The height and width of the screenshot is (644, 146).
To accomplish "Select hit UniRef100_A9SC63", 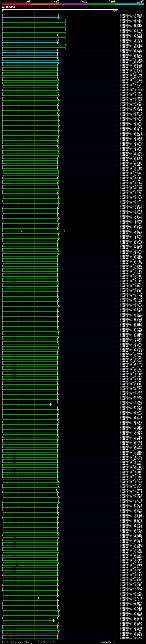I will click(131, 63).
